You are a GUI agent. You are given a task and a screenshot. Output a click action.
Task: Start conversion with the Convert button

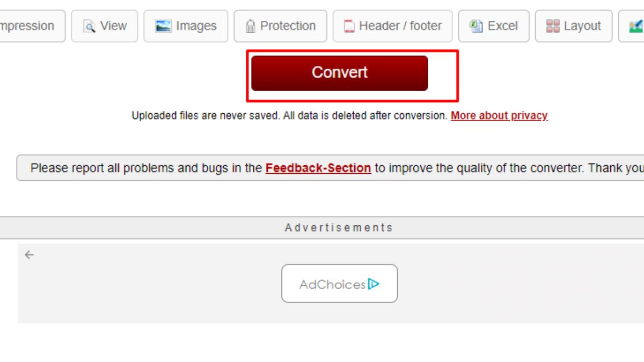coord(340,73)
